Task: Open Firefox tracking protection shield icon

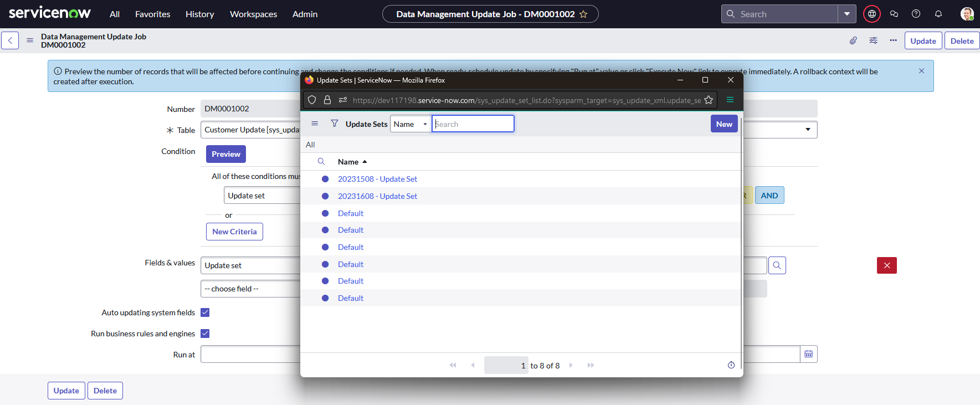Action: pos(312,100)
